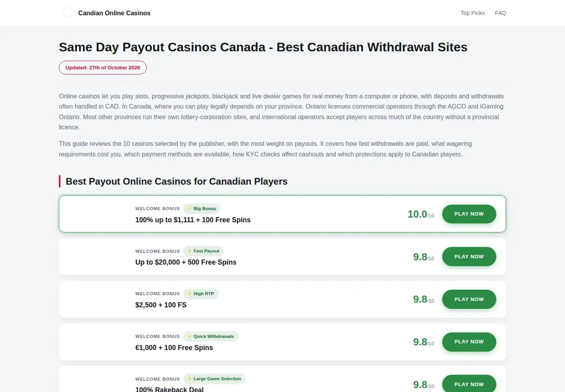The height and width of the screenshot is (392, 565).
Task: Click the lightning icon in Quick Withdrawals badge
Action: (x=190, y=336)
